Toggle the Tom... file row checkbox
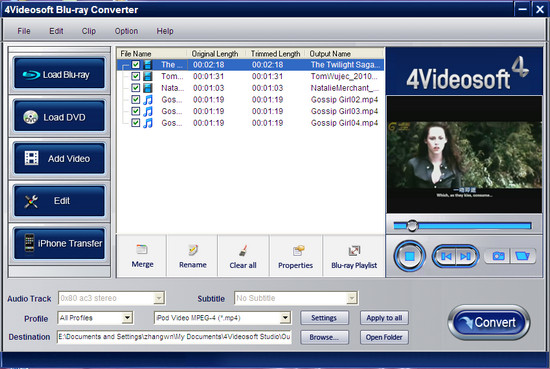 [x=135, y=76]
